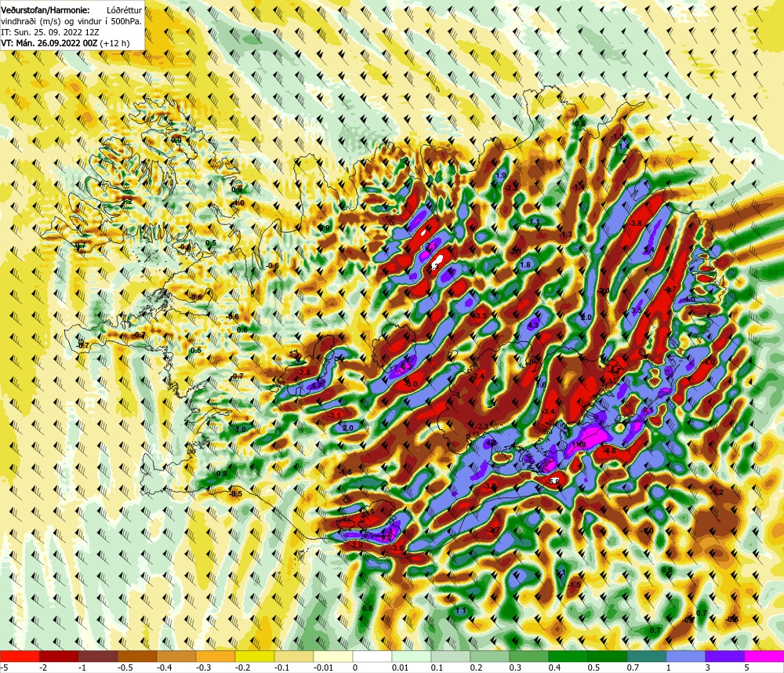
Task: Choose the orange legend swatch between -0.3 and -0.2
Action: click(216, 656)
